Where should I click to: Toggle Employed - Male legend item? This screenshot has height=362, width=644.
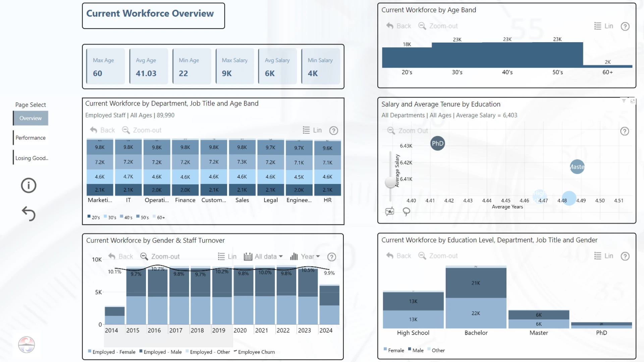point(160,352)
